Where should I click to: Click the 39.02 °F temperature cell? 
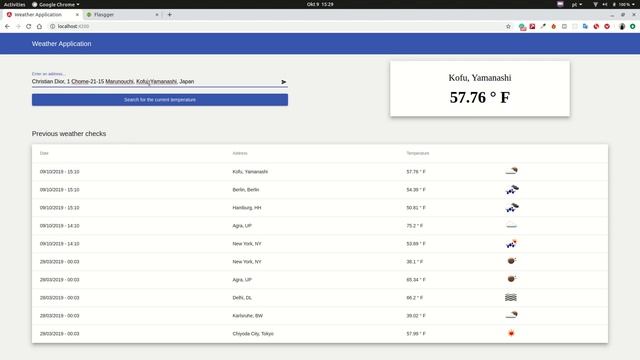tap(416, 316)
